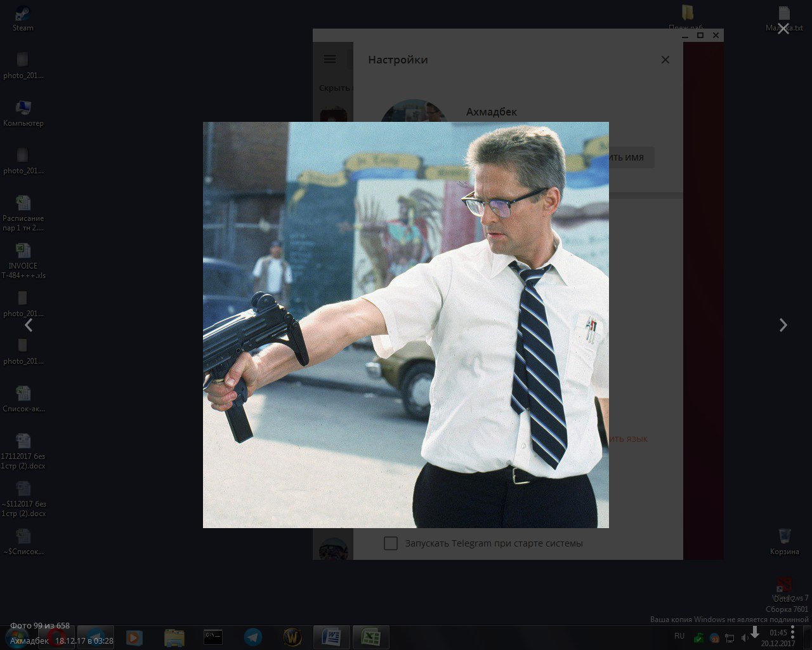
Task: Open the Windows Start menu
Action: click(17, 637)
